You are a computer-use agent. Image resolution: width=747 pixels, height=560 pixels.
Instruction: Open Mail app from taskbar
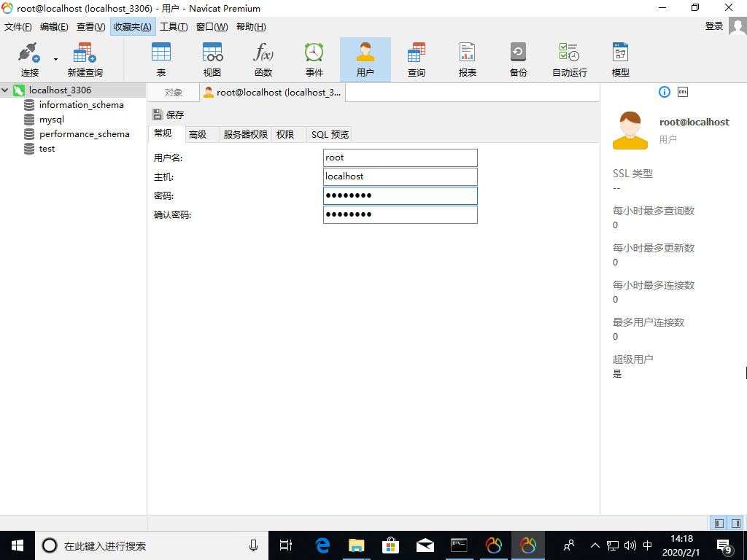click(425, 545)
